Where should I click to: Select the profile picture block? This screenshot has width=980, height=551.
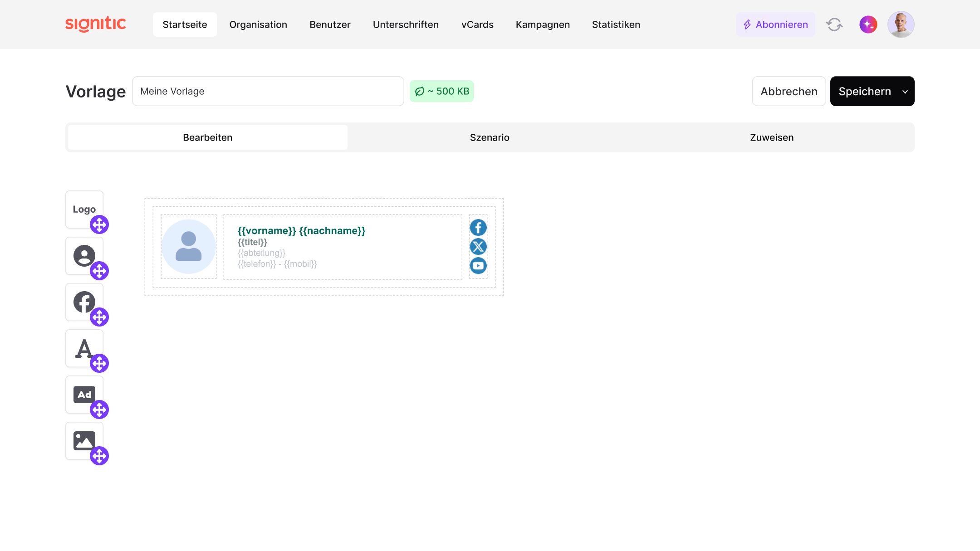click(x=84, y=256)
